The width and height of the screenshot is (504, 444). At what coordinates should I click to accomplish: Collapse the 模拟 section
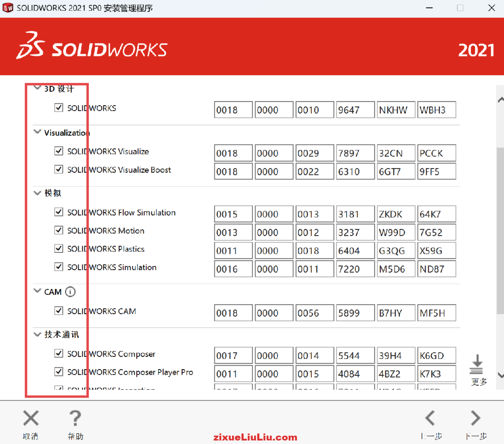pyautogui.click(x=37, y=193)
